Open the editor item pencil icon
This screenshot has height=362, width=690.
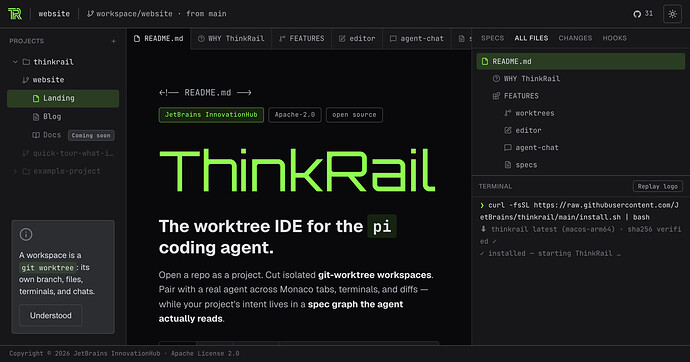508,130
